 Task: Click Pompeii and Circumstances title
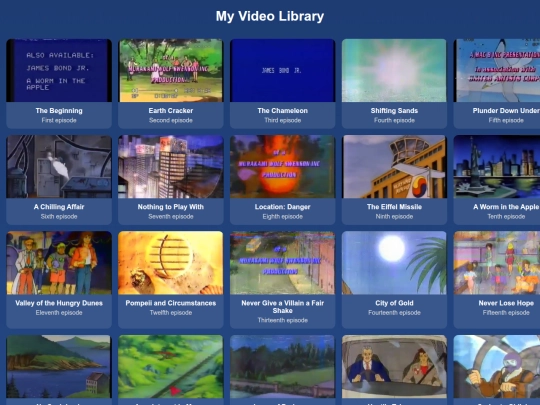coord(170,303)
